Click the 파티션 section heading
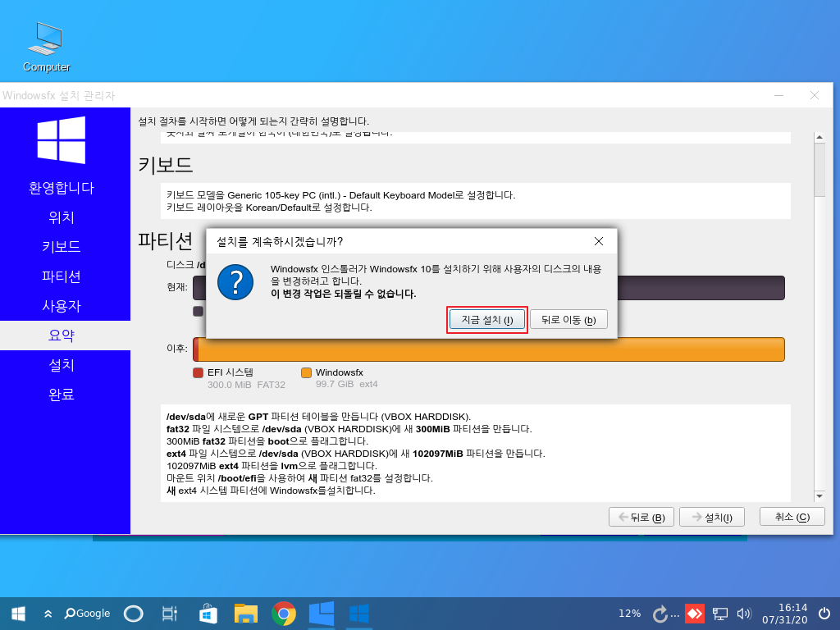This screenshot has height=630, width=840. point(165,241)
